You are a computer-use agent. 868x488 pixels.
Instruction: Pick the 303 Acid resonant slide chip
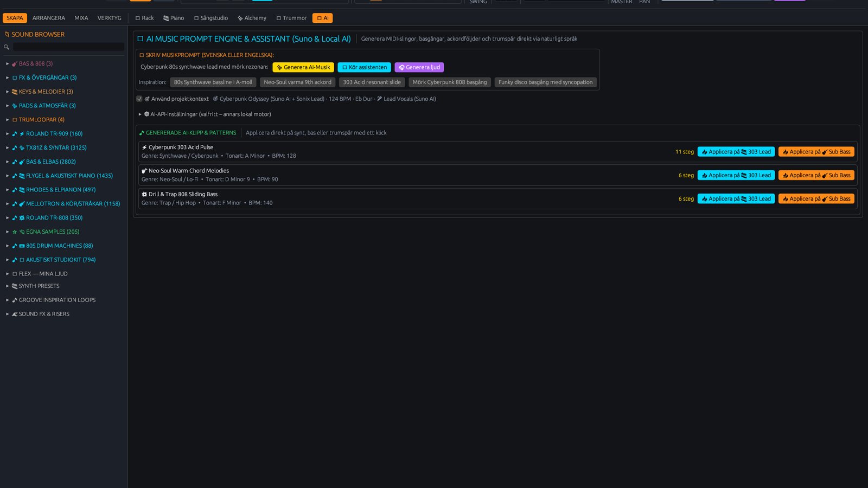point(372,82)
